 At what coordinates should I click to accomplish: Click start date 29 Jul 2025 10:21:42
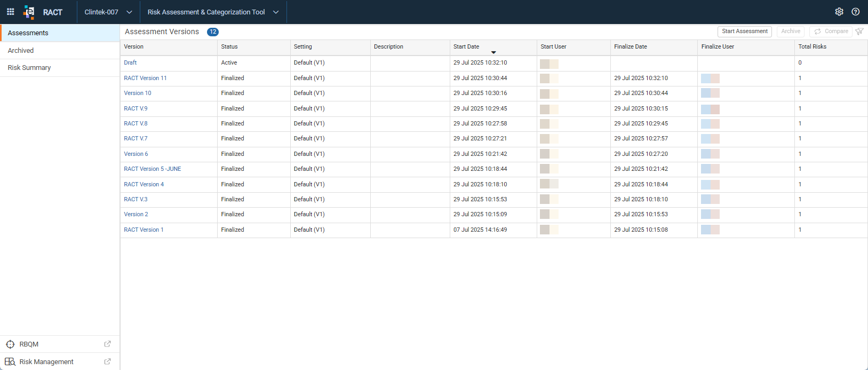[480, 154]
